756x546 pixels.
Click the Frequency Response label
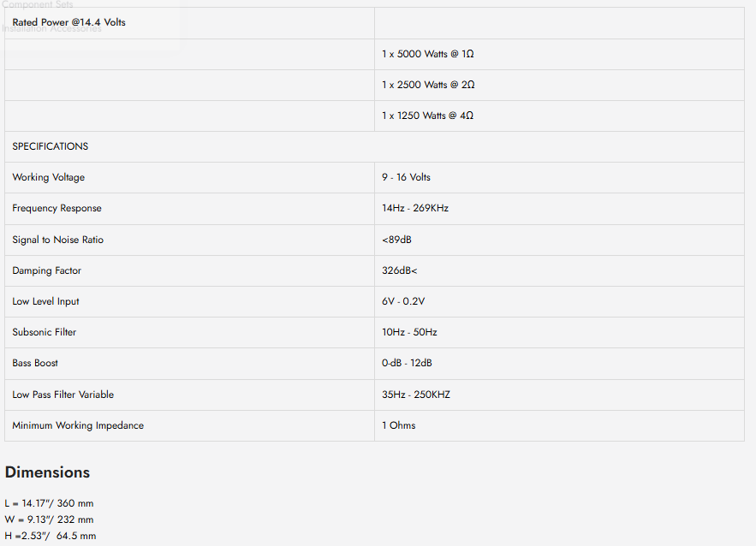click(x=57, y=208)
